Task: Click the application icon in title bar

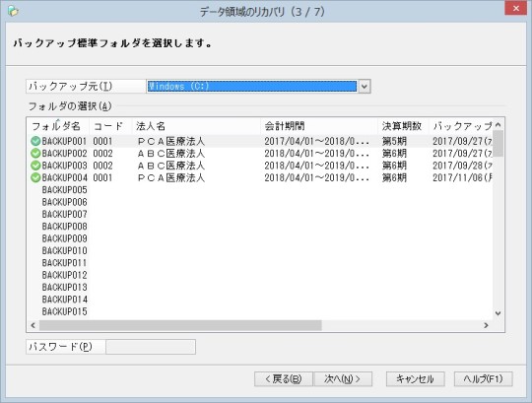Action: pyautogui.click(x=13, y=11)
